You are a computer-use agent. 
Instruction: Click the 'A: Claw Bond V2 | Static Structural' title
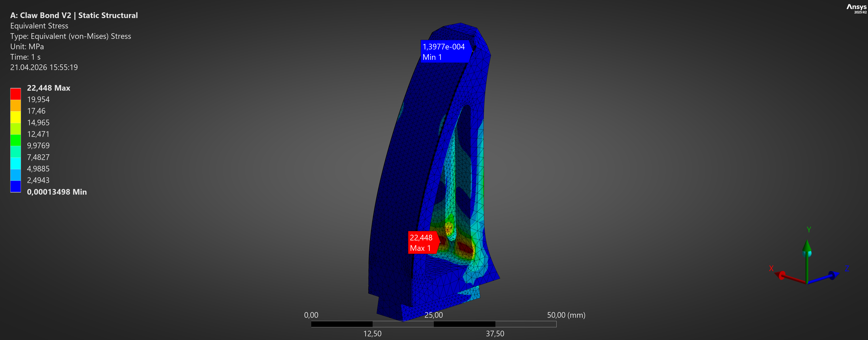pos(74,15)
